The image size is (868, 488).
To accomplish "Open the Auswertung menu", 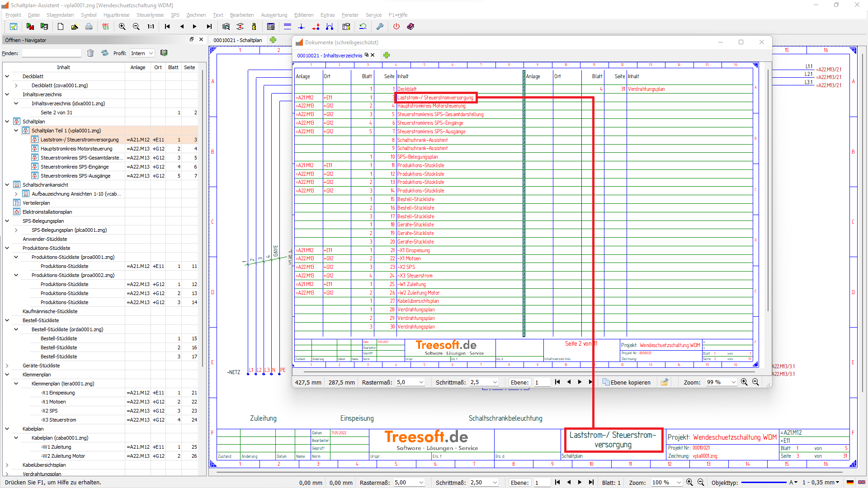I will pyautogui.click(x=274, y=15).
